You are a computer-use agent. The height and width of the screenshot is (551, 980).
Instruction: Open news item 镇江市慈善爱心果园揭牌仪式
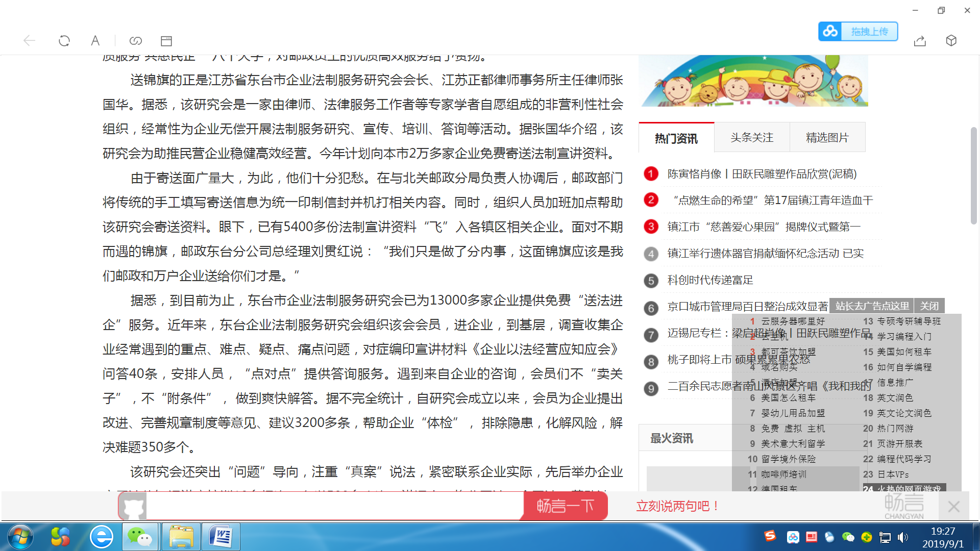point(764,227)
